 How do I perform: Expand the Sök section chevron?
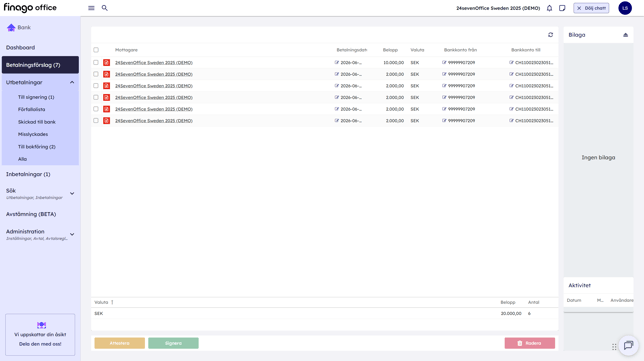pos(72,193)
